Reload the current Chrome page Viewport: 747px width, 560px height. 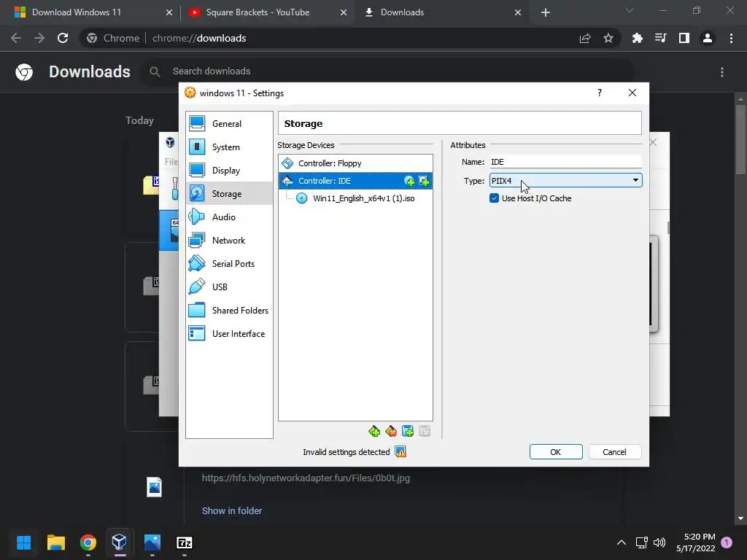coord(63,38)
